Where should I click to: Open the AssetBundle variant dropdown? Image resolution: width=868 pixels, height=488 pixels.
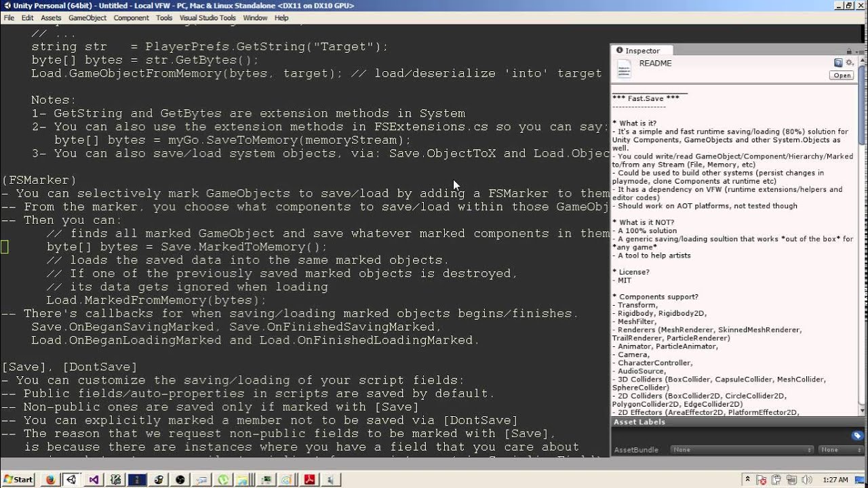click(x=840, y=449)
